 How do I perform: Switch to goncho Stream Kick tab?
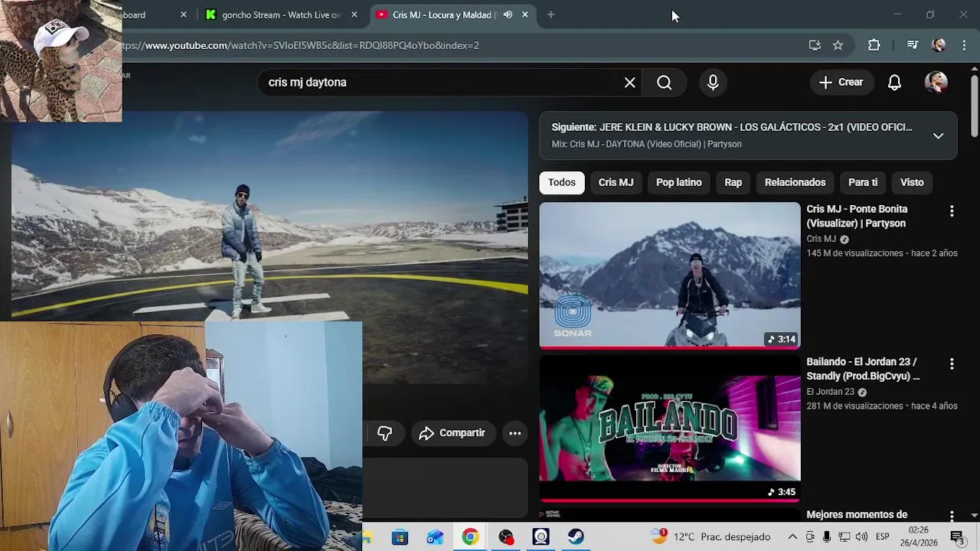(273, 15)
